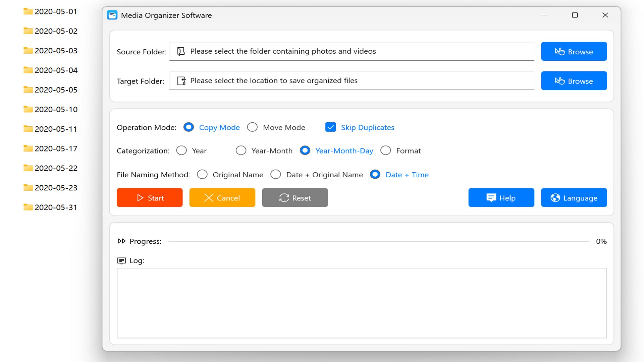The image size is (644, 362).
Task: Open the Language selection button
Action: 574,198
